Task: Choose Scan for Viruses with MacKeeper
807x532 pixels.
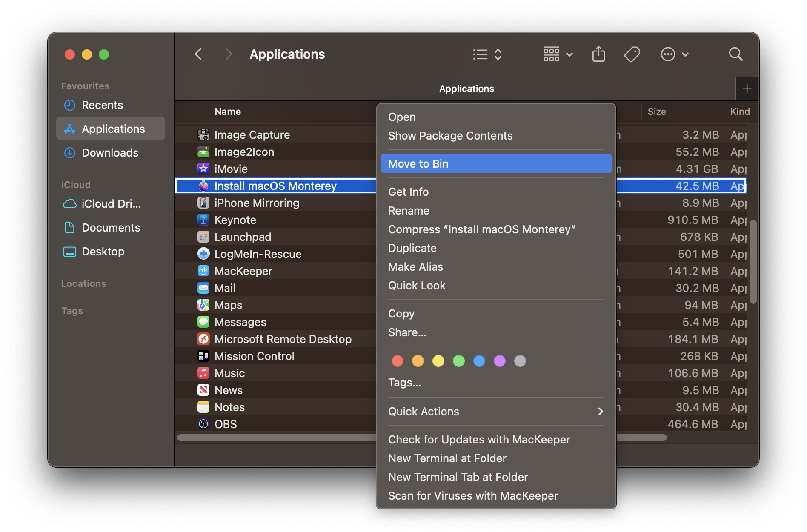Action: tap(496, 496)
